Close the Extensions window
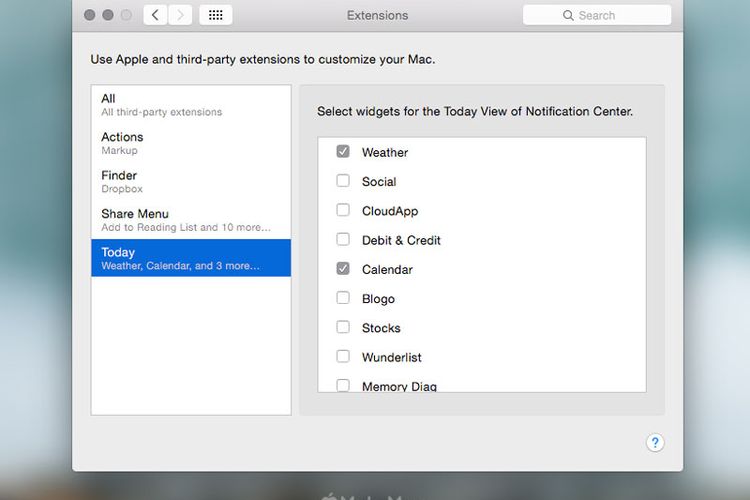 click(89, 15)
